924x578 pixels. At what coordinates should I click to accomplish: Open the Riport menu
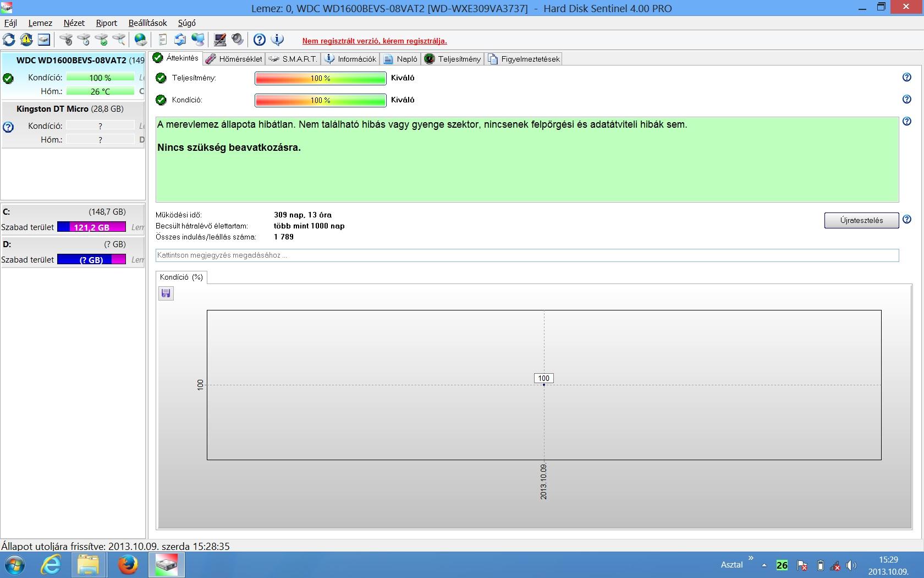pos(107,23)
